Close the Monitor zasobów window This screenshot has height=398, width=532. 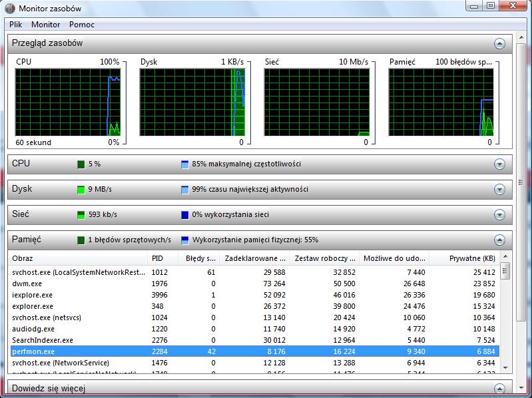(513, 6)
